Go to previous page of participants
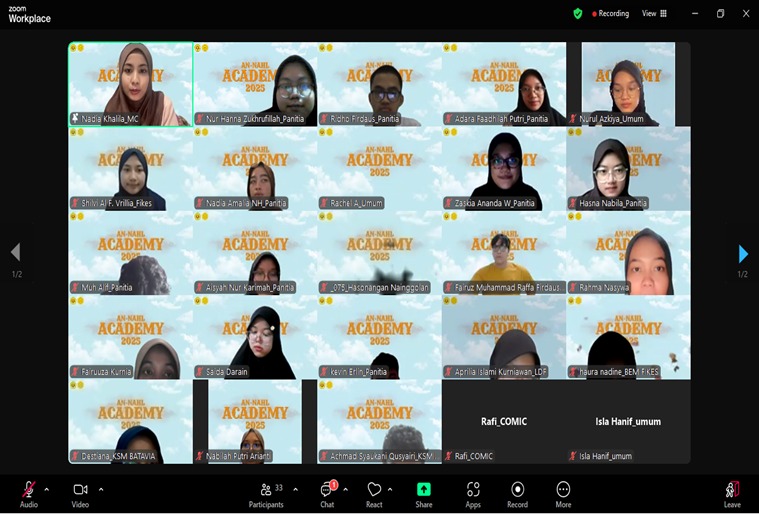 pos(15,253)
